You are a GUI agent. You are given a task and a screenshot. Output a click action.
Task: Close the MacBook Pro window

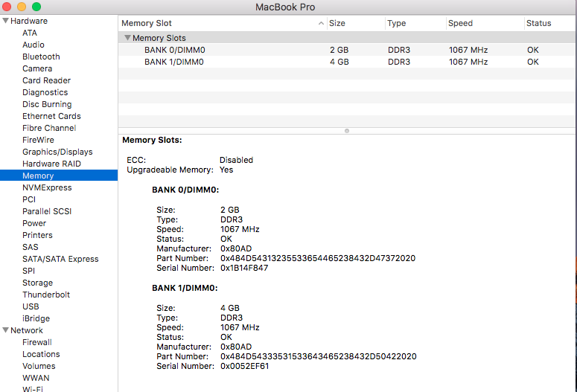coord(7,7)
